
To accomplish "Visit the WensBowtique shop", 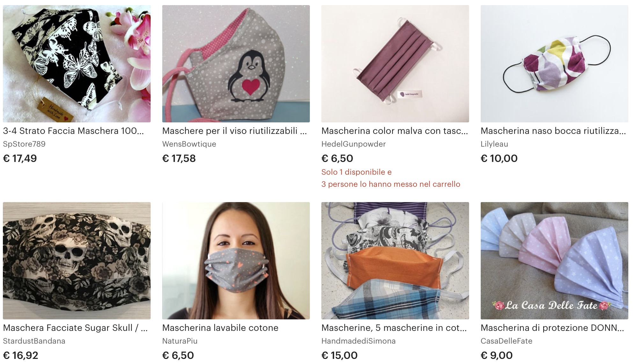I will (189, 144).
